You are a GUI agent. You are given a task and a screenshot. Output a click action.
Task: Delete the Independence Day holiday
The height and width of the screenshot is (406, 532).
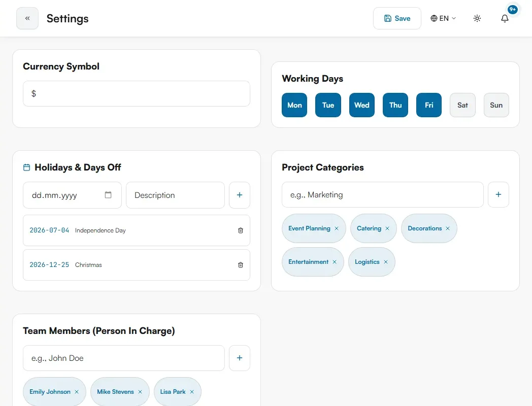coord(241,230)
